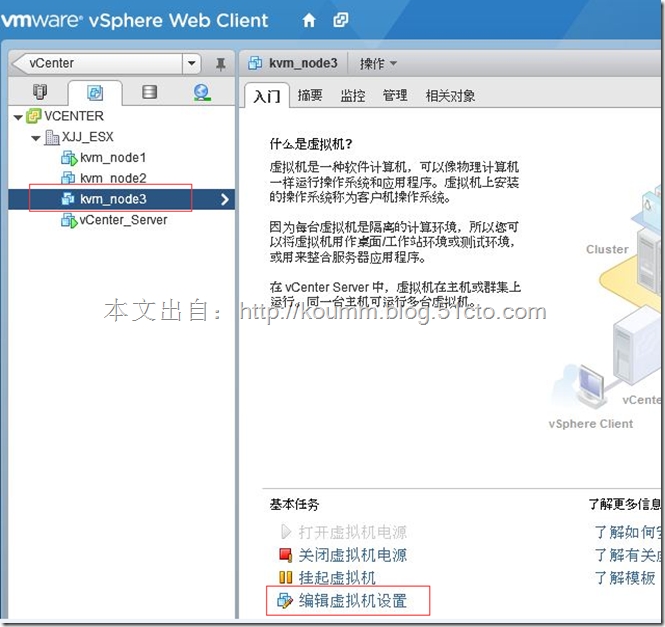
Task: Pin the navigator panel with pushpin icon
Action: click(221, 64)
